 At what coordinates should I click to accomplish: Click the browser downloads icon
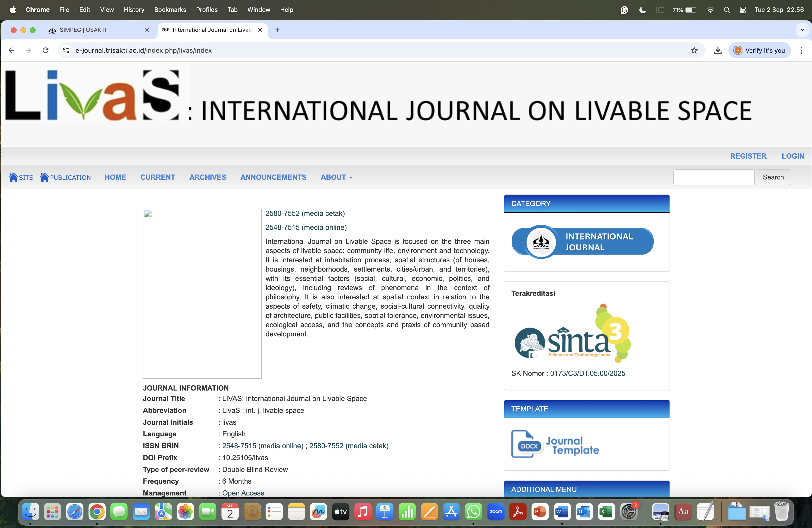point(718,51)
